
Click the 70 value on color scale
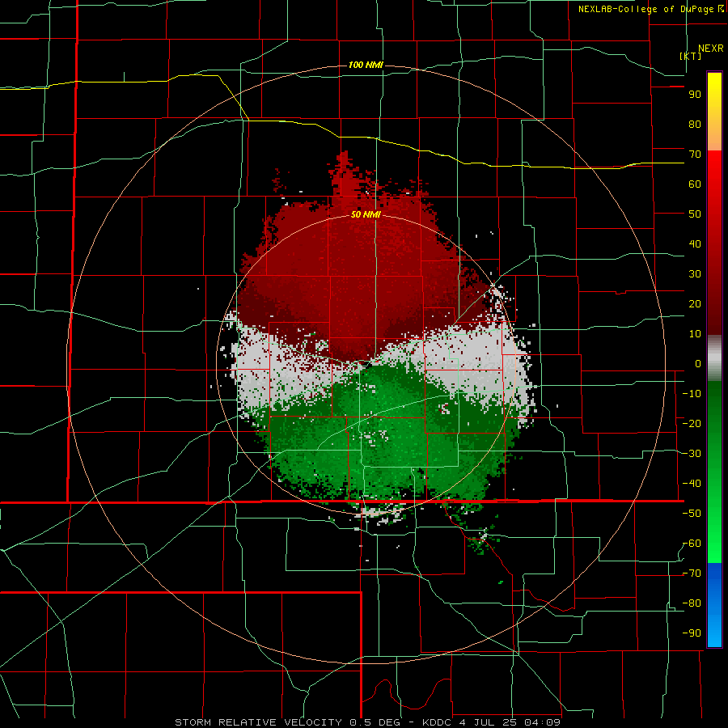(x=695, y=154)
